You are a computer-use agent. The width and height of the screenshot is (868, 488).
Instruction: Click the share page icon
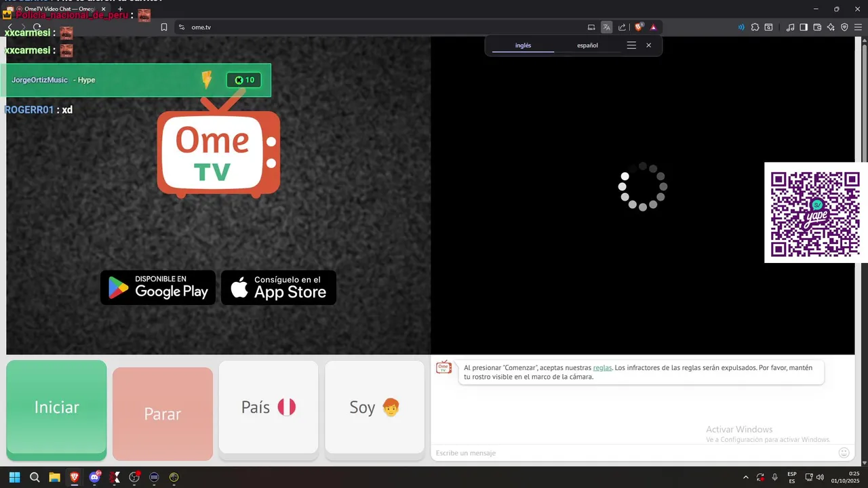[x=622, y=27]
